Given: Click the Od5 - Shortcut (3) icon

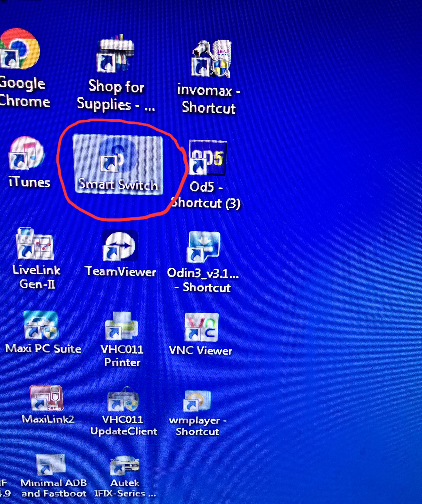Looking at the screenshot, I should tap(207, 157).
